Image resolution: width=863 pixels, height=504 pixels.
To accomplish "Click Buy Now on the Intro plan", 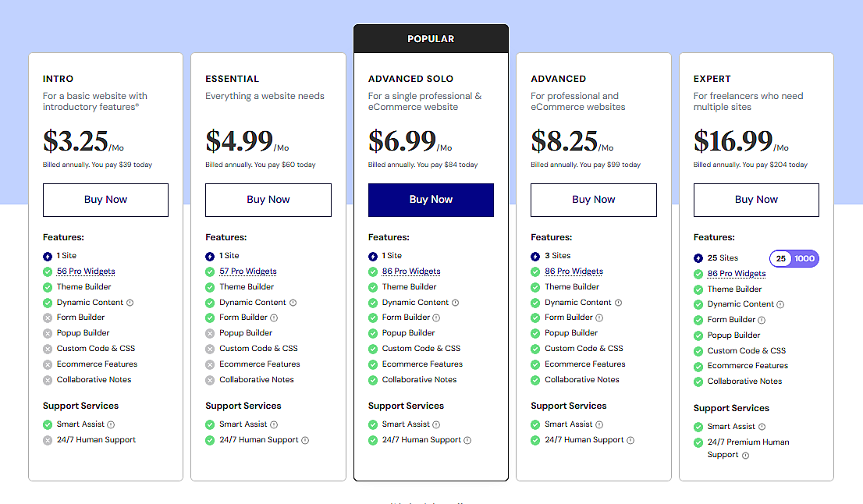I will [x=105, y=200].
